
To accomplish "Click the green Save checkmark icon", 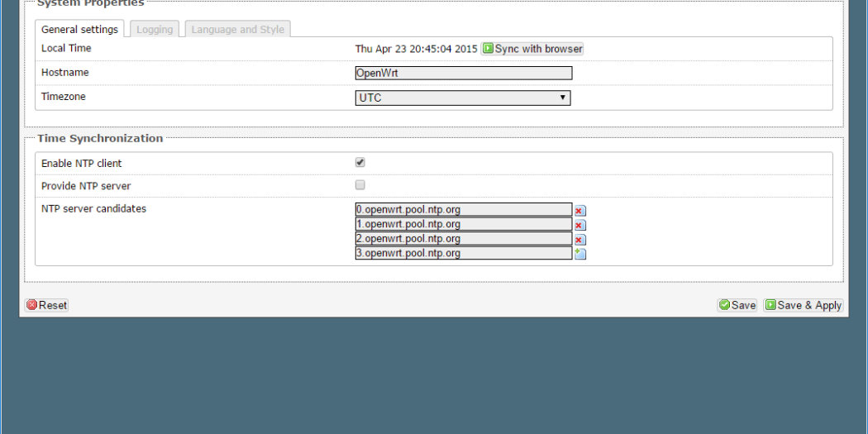I will click(x=724, y=305).
